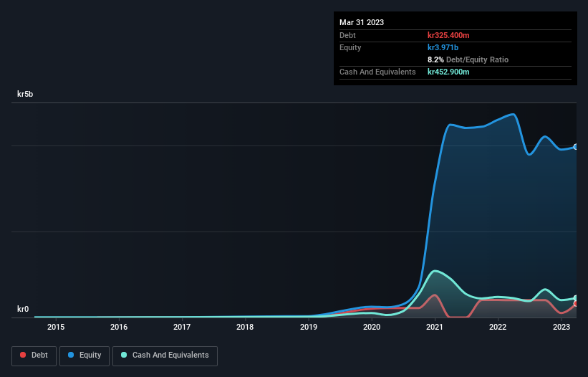This screenshot has height=377, width=588.
Task: Click the 2015 x-axis label
Action: pyautogui.click(x=56, y=327)
